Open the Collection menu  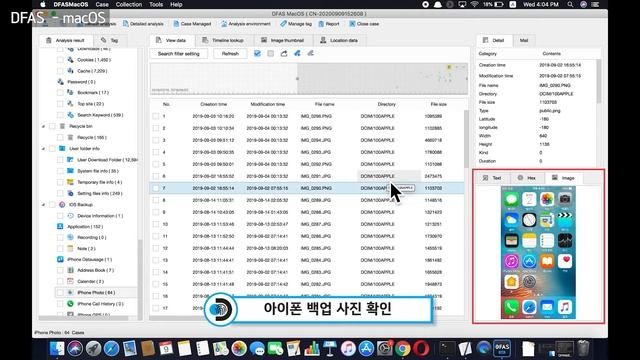pos(129,4)
